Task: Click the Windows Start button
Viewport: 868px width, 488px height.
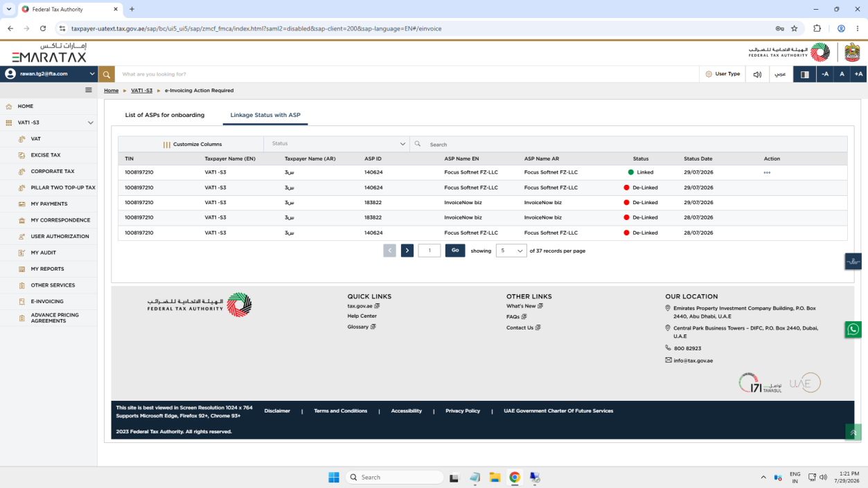Action: tap(334, 478)
